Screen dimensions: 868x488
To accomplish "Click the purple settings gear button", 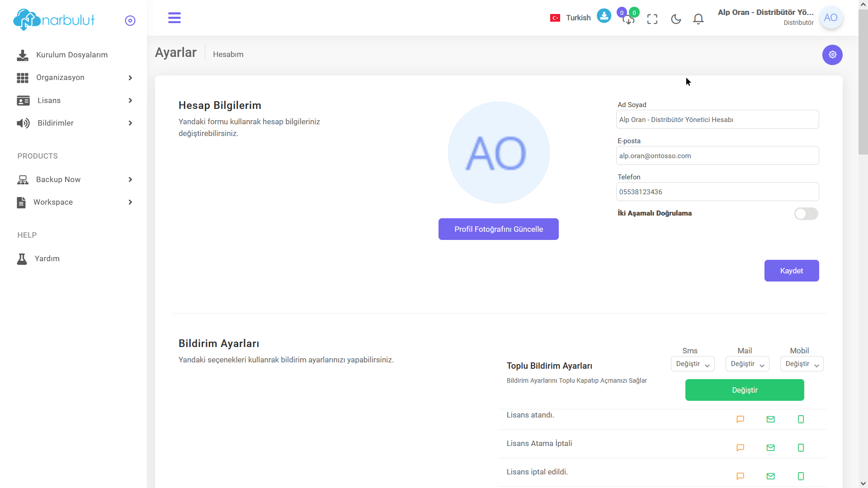I will coord(832,55).
